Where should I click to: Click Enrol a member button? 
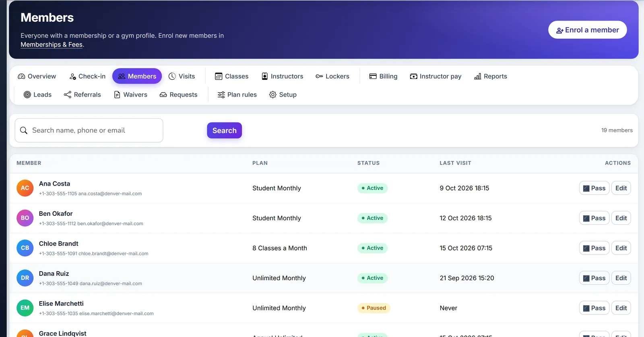coord(587,30)
